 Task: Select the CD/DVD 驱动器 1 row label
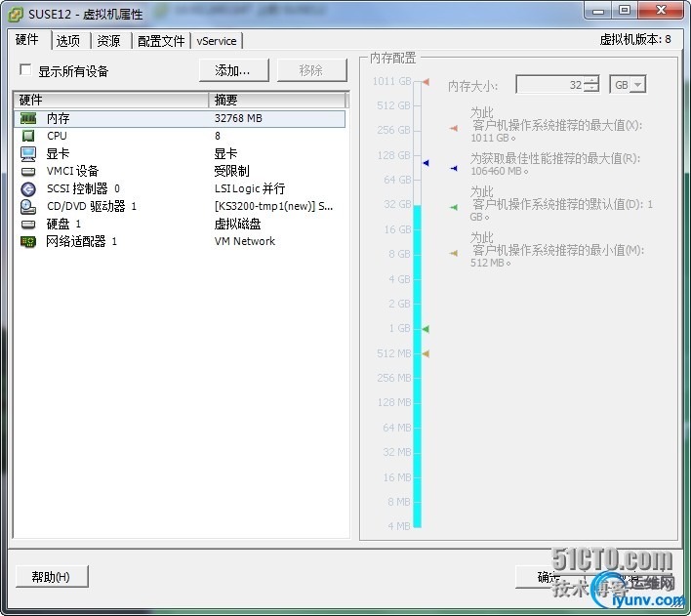[92, 206]
